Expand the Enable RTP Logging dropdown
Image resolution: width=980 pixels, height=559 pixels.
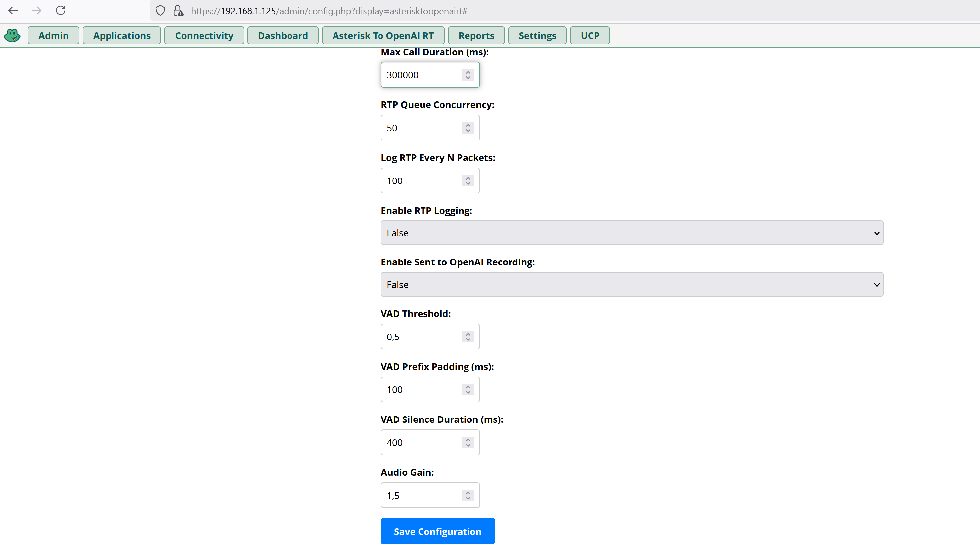click(x=632, y=233)
